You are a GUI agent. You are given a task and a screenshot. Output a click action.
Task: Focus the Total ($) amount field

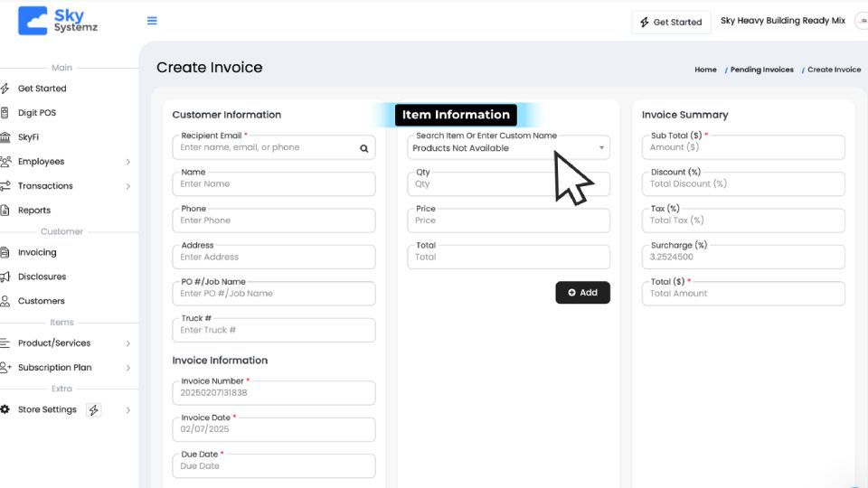coord(743,294)
